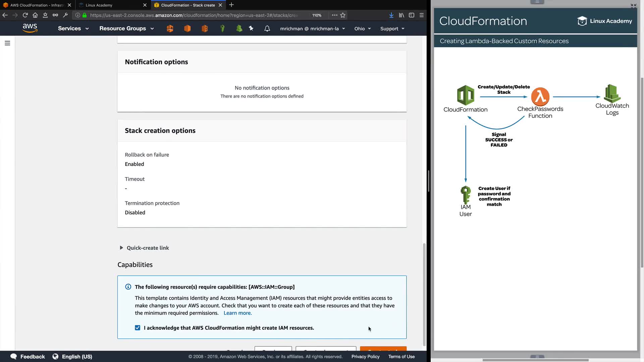
Task: Expand the Resource Groups dropdown
Action: 126,28
